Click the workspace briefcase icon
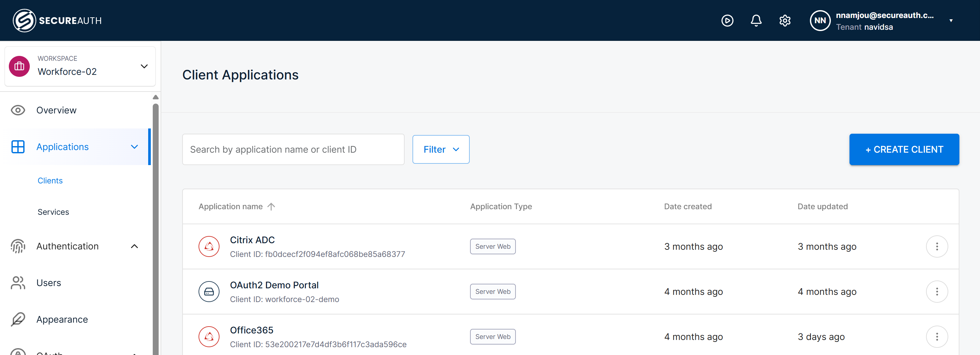Viewport: 980px width, 355px height. 19,66
